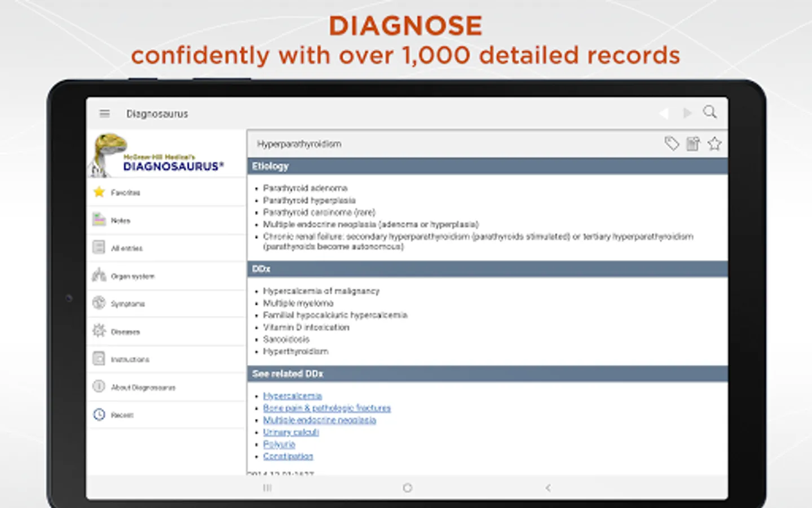Image resolution: width=812 pixels, height=508 pixels.
Task: Star Hyperparathyroidism as favorite
Action: 714,143
